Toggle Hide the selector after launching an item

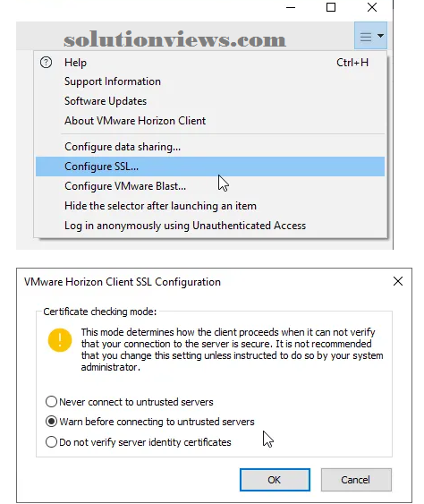[x=210, y=206]
